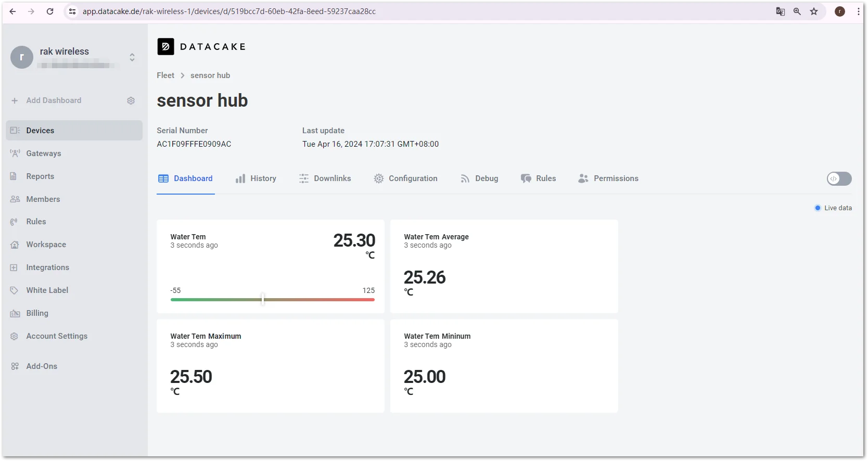Click the plus icon beside Add Dashboard
Viewport: 868px width, 461px height.
(15, 100)
